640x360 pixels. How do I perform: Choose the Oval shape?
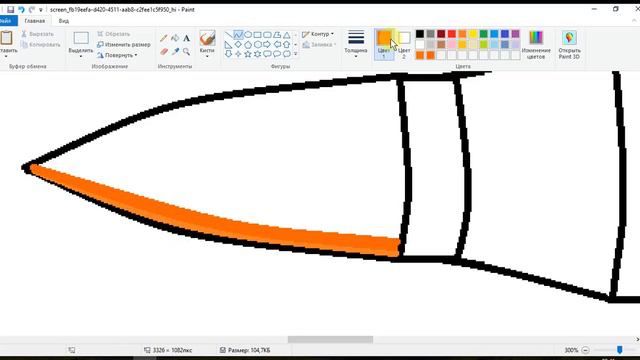pyautogui.click(x=248, y=35)
